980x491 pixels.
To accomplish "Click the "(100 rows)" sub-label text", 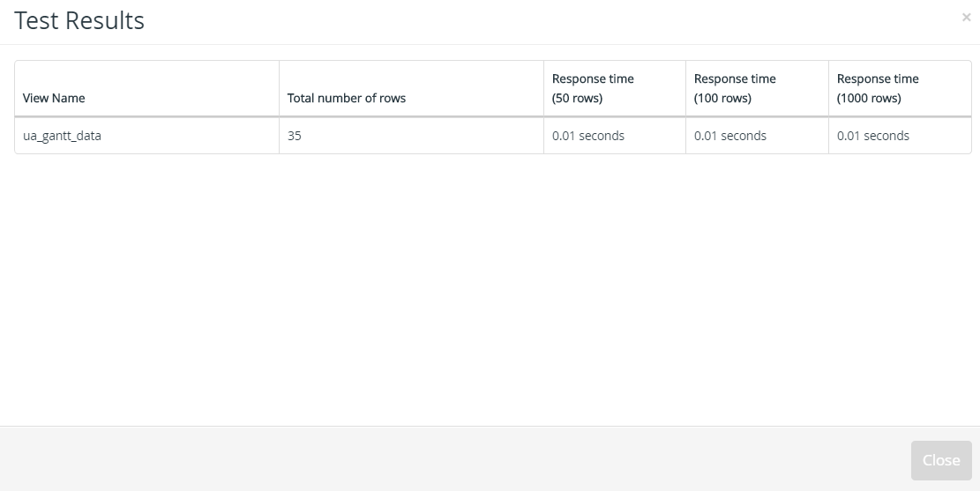I will [x=722, y=98].
